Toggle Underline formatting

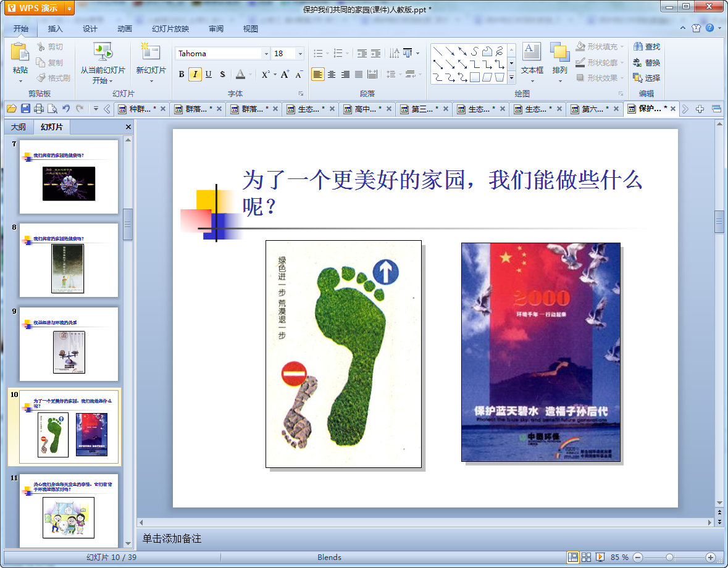[209, 74]
